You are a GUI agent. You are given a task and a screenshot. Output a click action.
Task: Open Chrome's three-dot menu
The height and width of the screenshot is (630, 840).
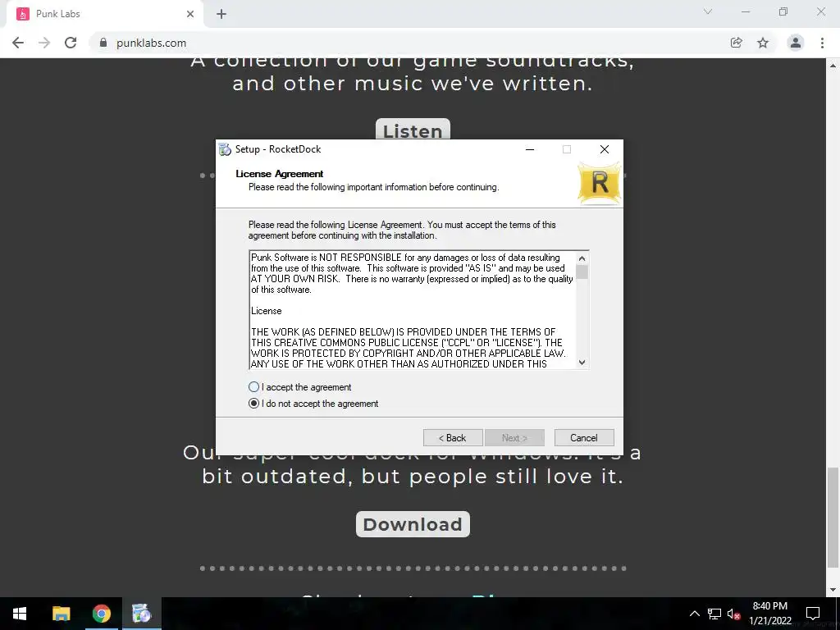[x=822, y=43]
